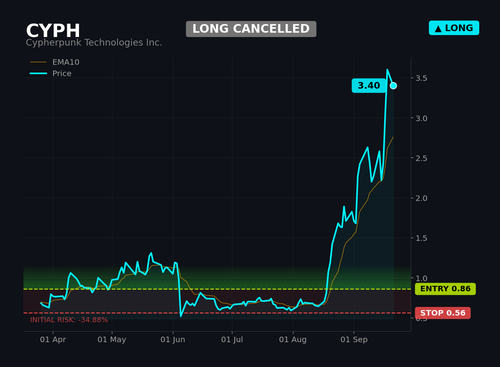Screen dimensions: 500x367
Task: Click the 3.40 current price label
Action: (x=369, y=86)
